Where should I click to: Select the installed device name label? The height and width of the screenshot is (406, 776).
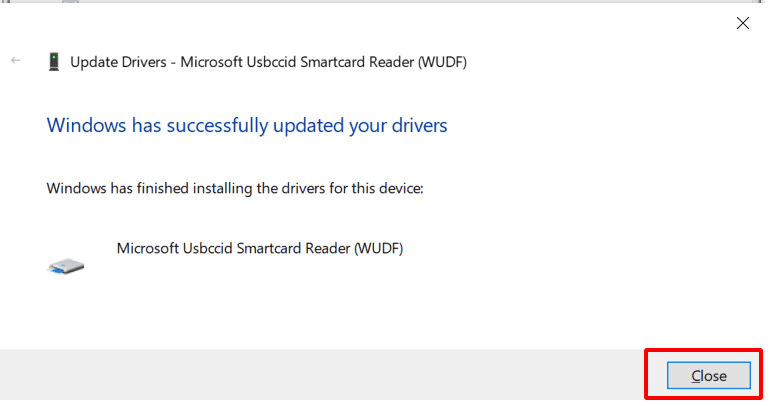coord(260,248)
